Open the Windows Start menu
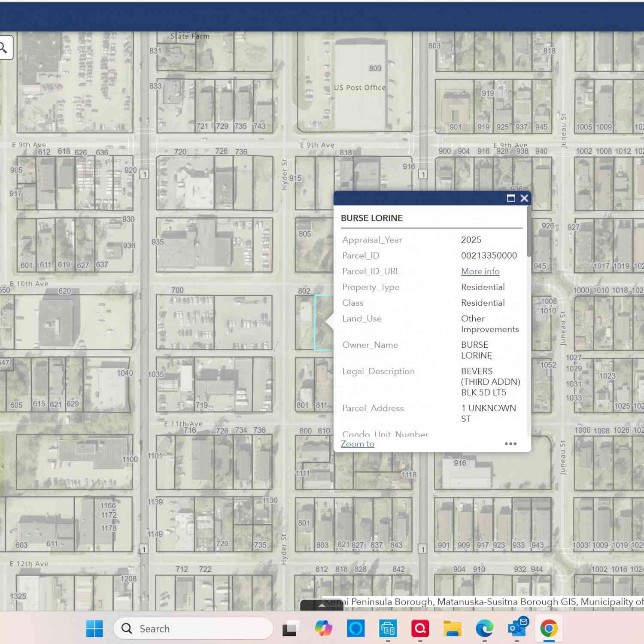 click(94, 629)
